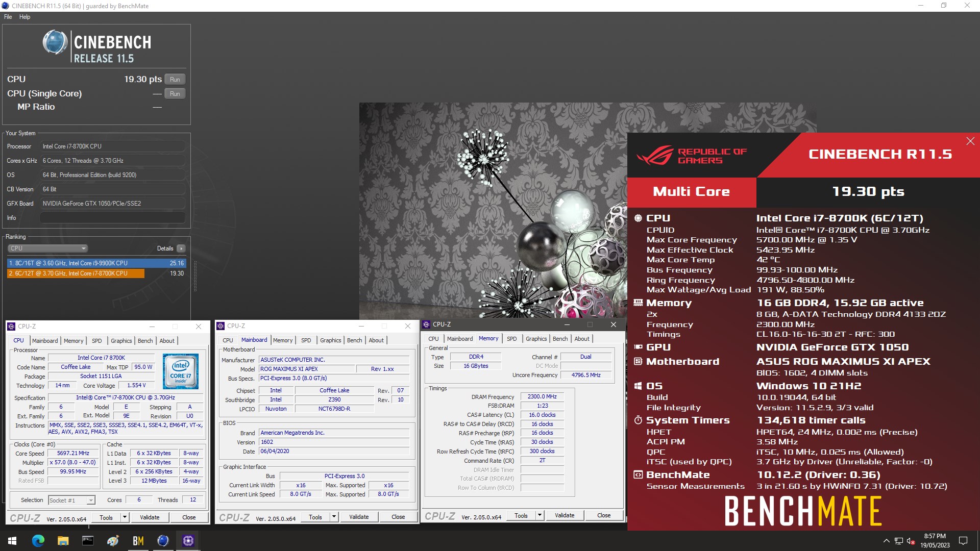This screenshot has height=551, width=980.
Task: Switch to SPD tab in middle CPU-Z window
Action: pyautogui.click(x=306, y=340)
